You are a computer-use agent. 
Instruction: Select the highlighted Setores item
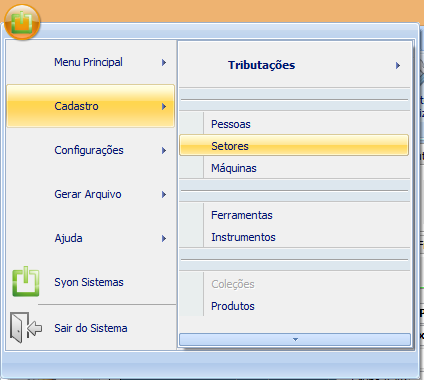(x=294, y=146)
